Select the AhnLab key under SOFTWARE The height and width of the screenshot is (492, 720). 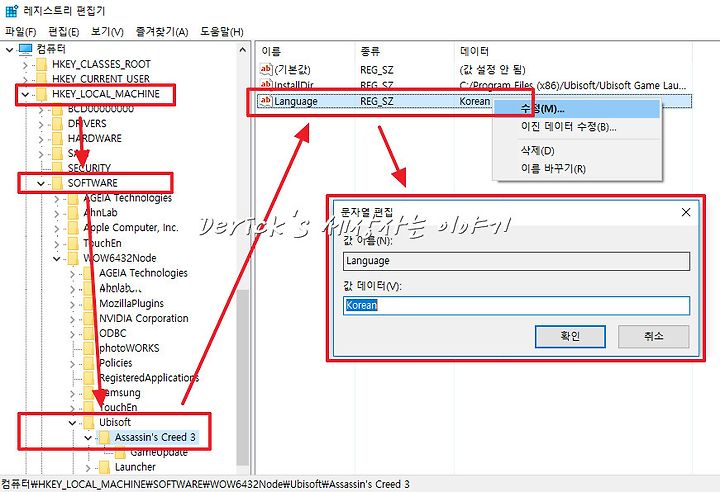101,213
